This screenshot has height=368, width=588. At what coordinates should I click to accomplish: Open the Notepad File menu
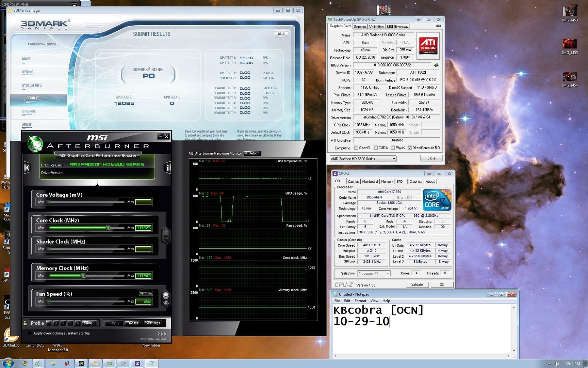click(x=337, y=301)
